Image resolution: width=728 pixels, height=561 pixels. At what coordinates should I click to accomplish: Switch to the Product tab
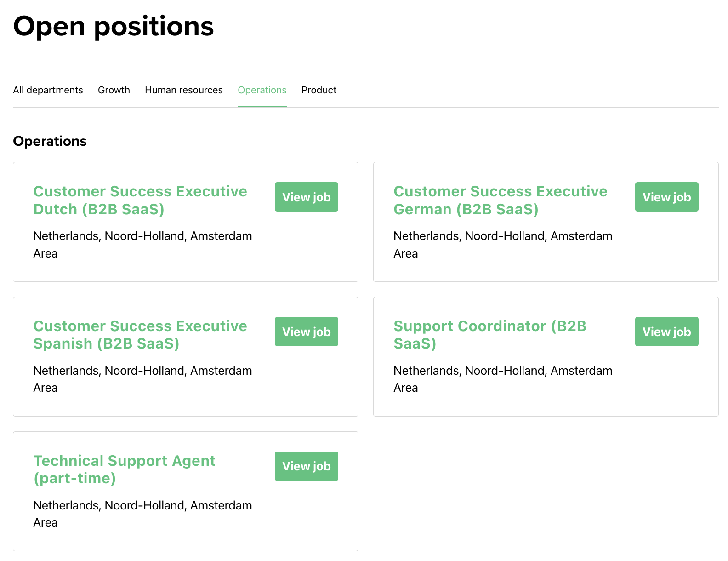[319, 90]
